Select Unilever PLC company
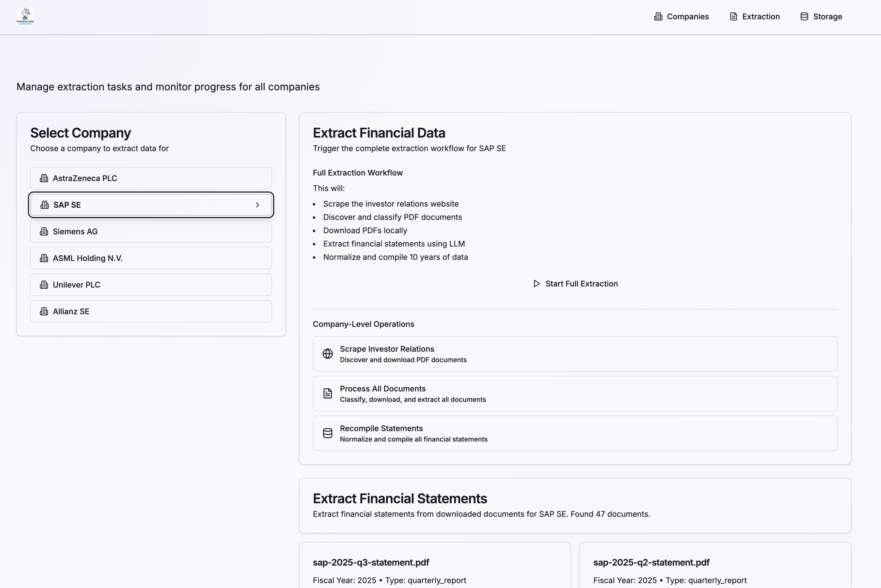Viewport: 881px width, 588px height. pos(151,285)
